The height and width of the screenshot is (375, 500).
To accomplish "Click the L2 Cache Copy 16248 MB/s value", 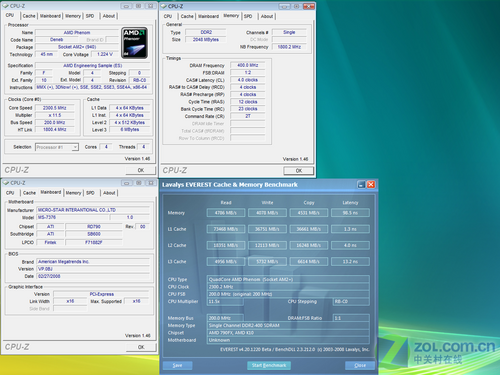I will [x=309, y=245].
